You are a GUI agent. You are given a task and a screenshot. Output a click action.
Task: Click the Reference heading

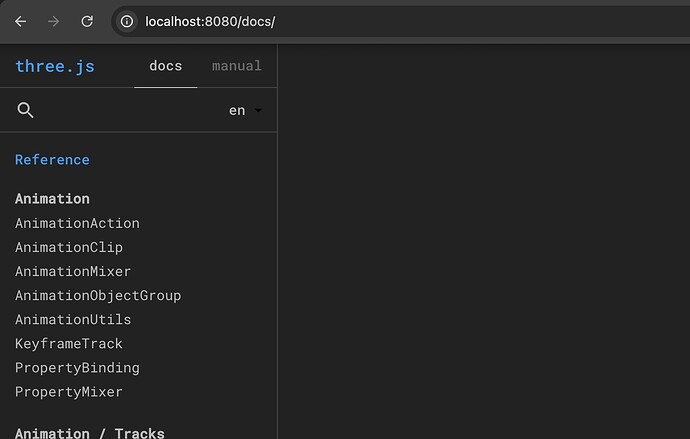(52, 160)
